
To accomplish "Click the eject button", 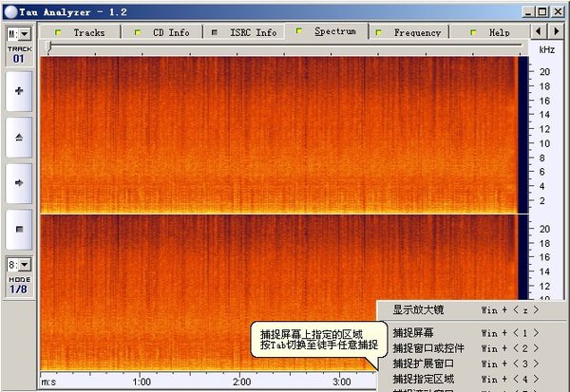I will point(19,137).
